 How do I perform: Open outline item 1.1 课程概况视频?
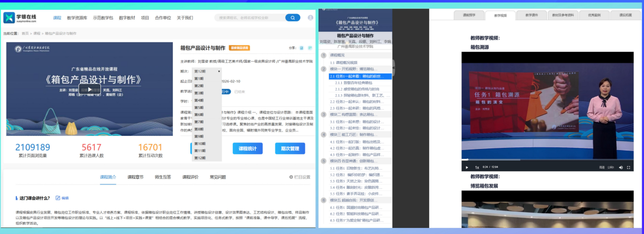click(344, 62)
